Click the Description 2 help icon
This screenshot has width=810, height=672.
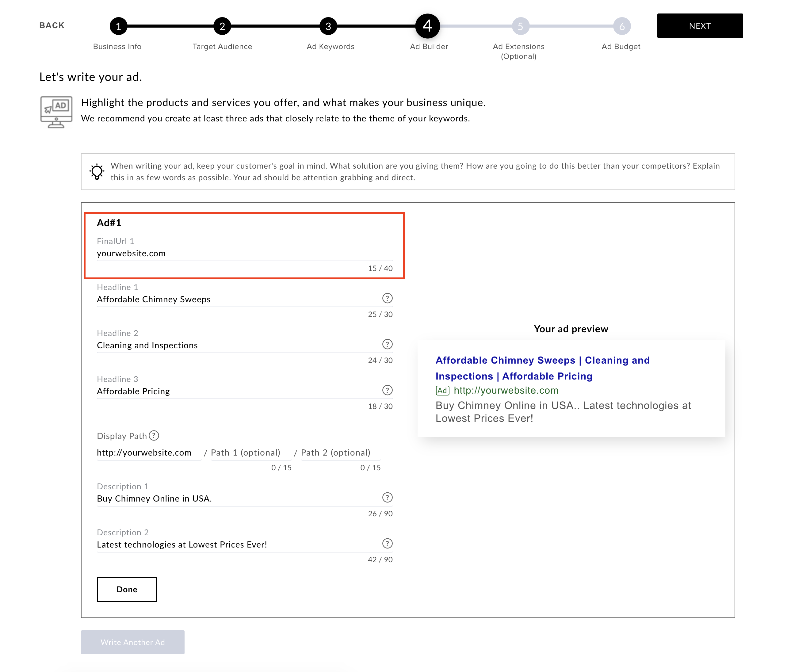(x=387, y=543)
